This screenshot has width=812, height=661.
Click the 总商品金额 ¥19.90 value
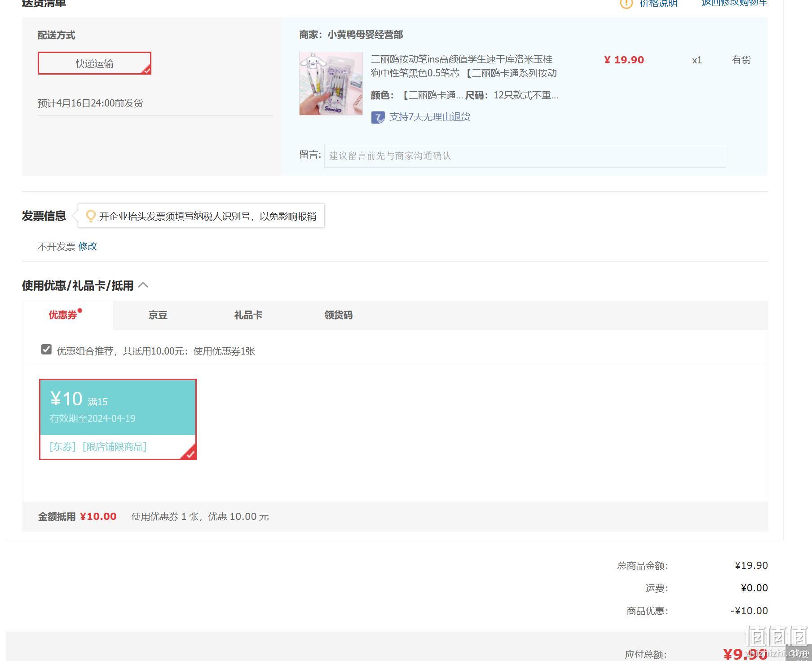(x=751, y=565)
